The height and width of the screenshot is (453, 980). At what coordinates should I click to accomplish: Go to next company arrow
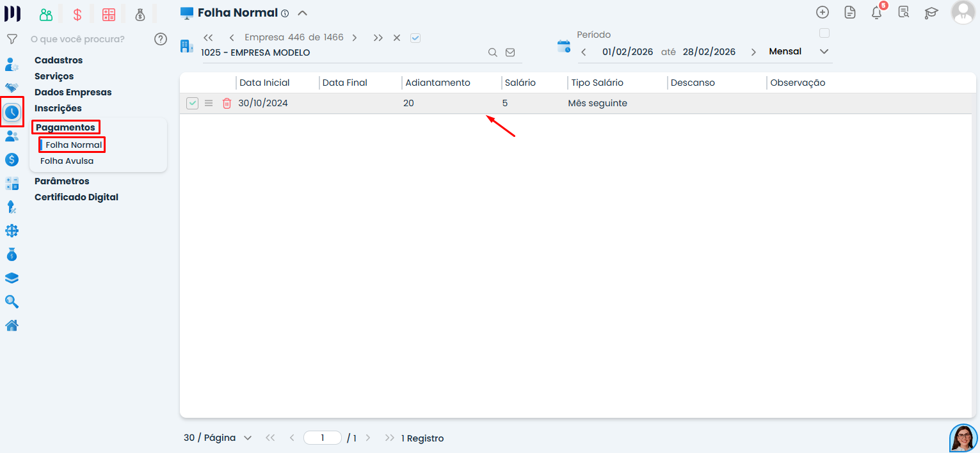pyautogui.click(x=355, y=38)
